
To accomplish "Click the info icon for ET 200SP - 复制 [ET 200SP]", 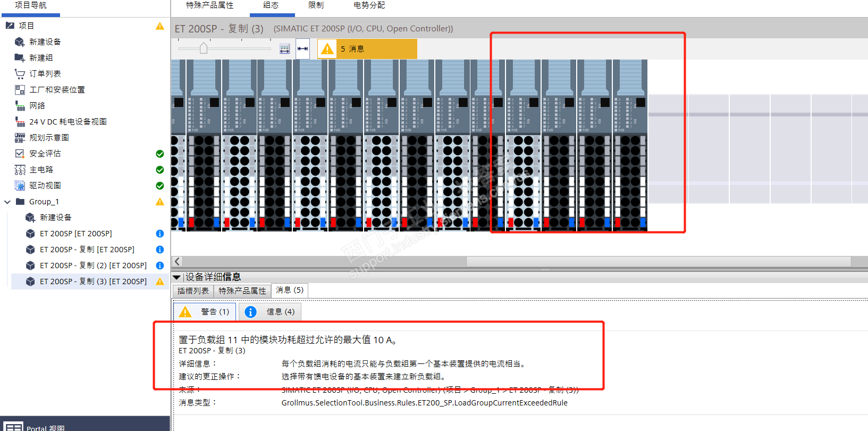I will (159, 250).
